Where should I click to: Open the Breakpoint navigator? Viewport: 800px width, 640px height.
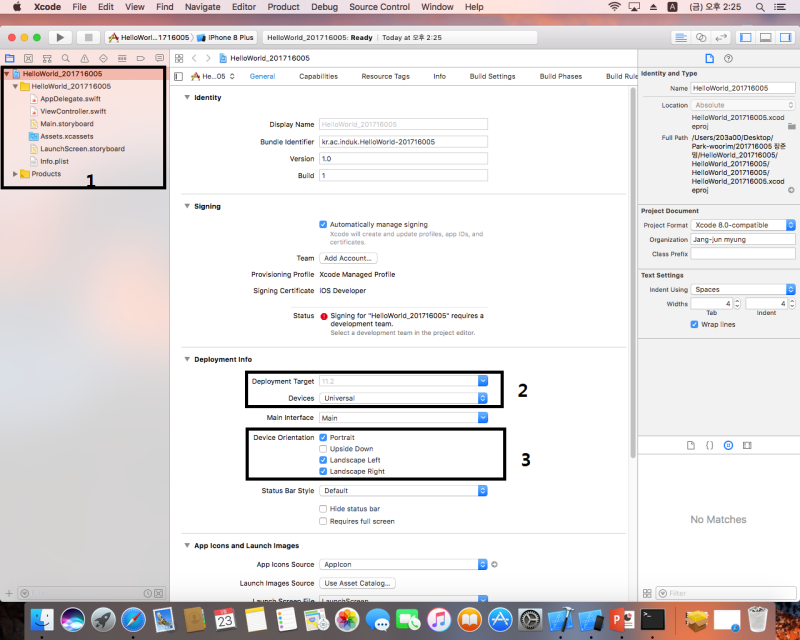[x=141, y=58]
